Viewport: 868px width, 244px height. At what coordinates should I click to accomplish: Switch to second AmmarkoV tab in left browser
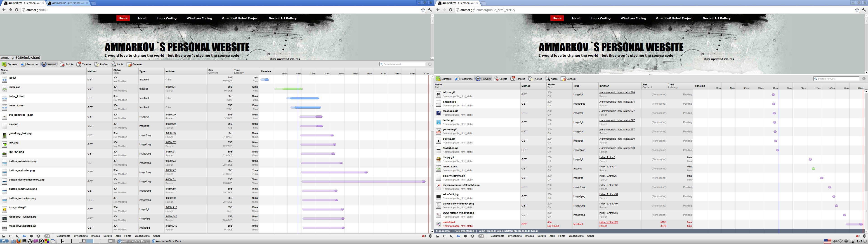click(x=68, y=3)
